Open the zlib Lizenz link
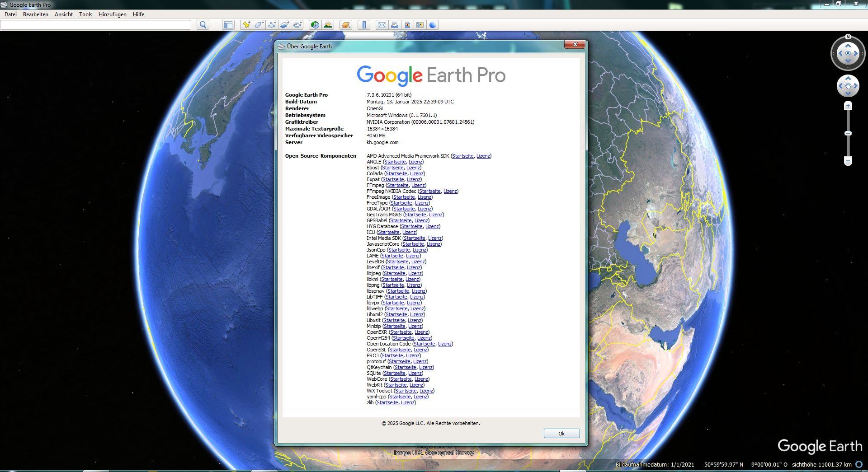The image size is (868, 472). [407, 402]
